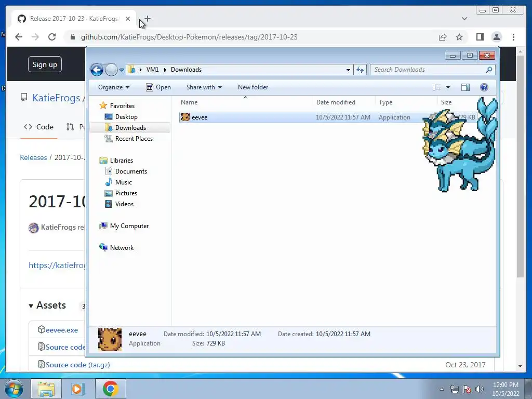The width and height of the screenshot is (532, 399).
Task: Go back in Explorer with the back arrow
Action: click(97, 70)
